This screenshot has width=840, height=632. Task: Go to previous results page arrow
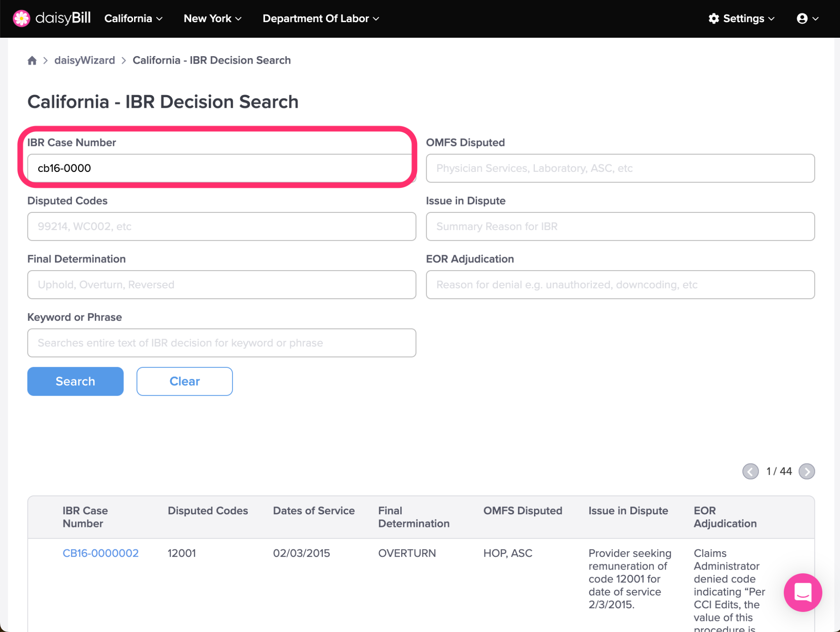coord(750,471)
